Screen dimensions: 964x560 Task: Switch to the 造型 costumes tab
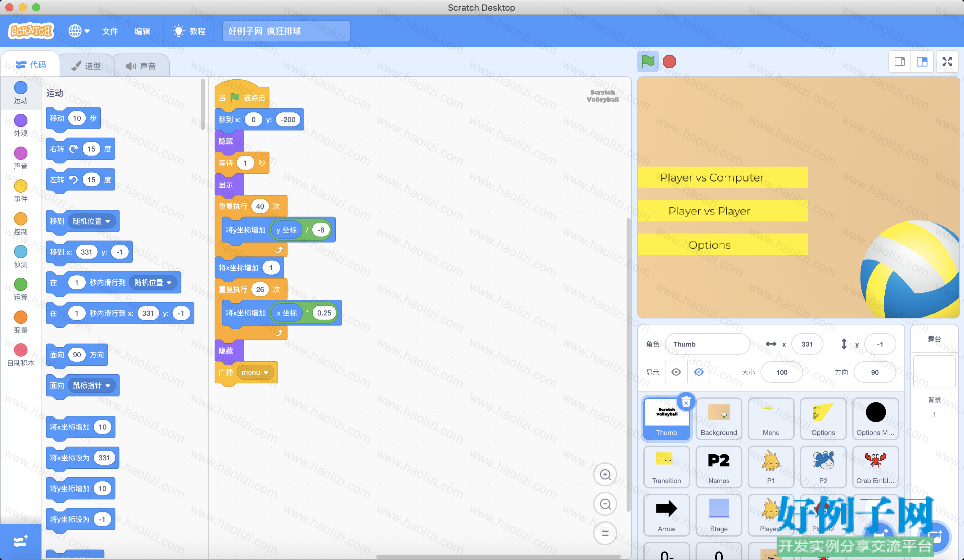[87, 66]
